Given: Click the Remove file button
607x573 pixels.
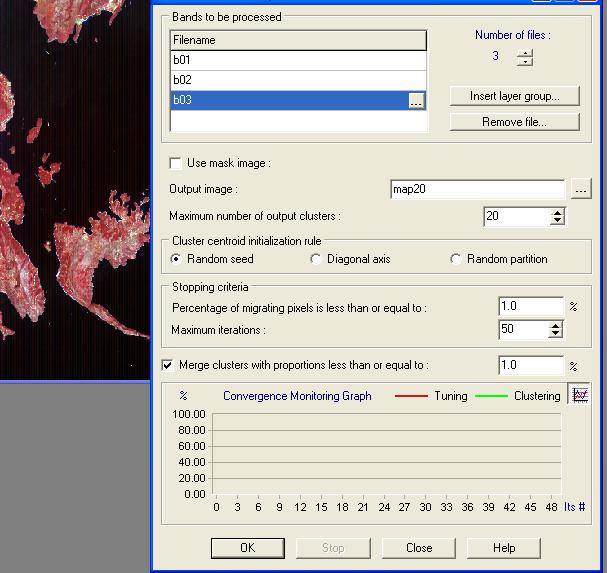Looking at the screenshot, I should point(514,122).
